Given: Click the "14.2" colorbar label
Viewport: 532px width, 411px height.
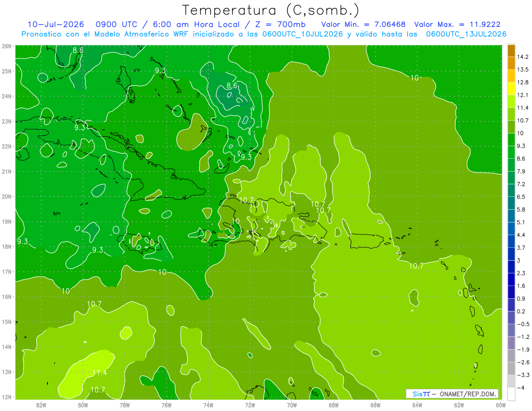Looking at the screenshot, I should [x=524, y=57].
